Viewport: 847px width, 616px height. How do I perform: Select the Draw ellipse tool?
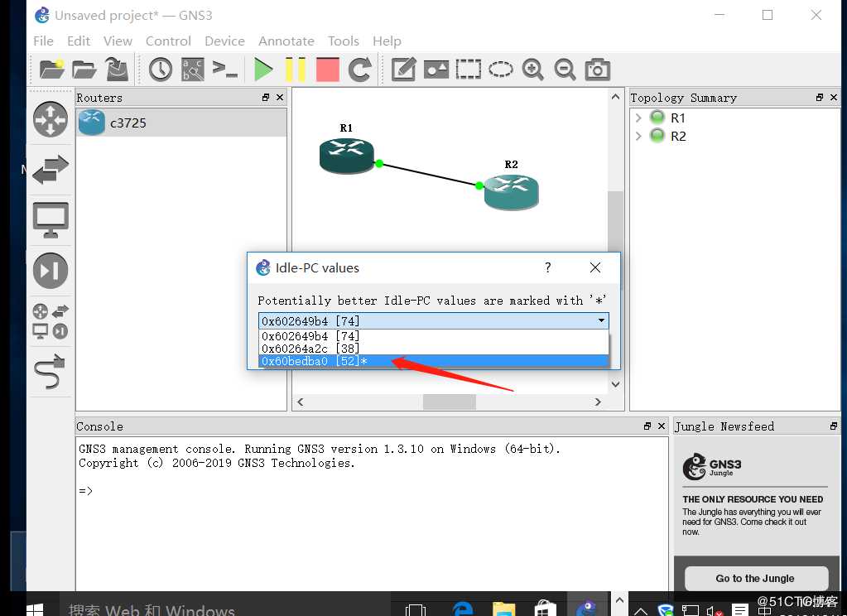click(501, 70)
